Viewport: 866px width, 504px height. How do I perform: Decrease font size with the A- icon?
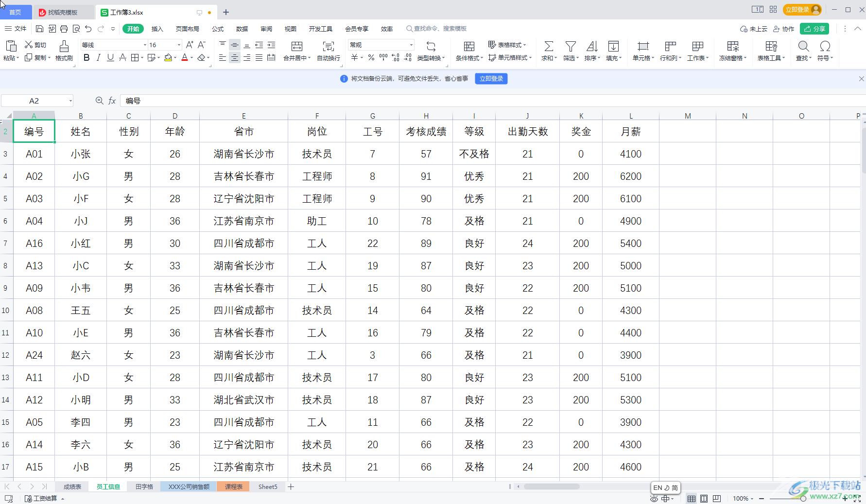tap(202, 45)
